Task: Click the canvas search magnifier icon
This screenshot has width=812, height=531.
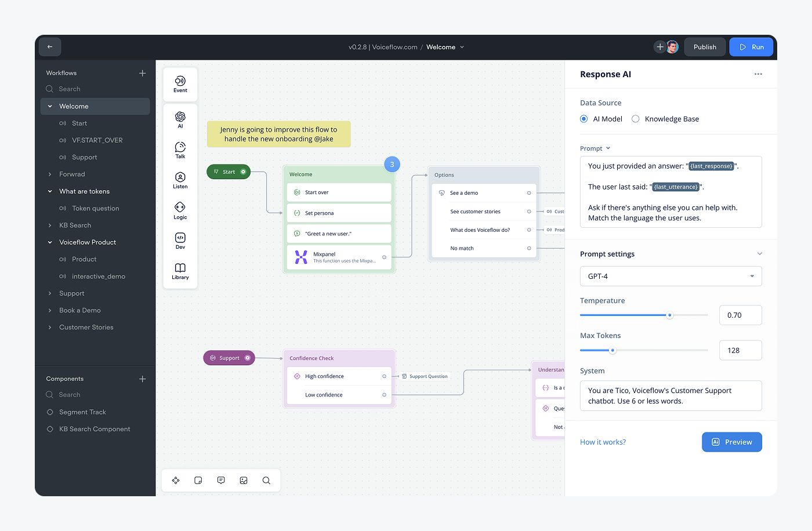Action: [x=266, y=481]
